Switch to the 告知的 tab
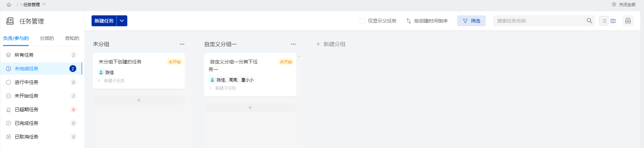This screenshot has height=148, width=644. [72, 38]
